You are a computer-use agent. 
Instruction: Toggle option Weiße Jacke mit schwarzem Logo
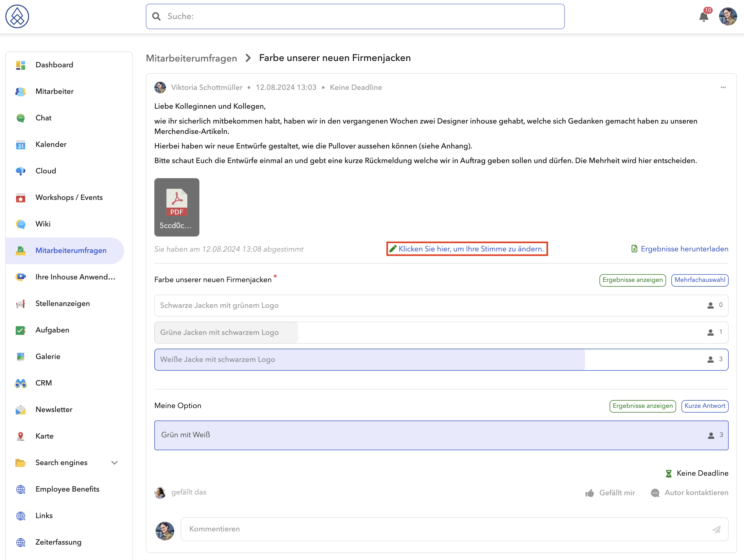click(x=441, y=360)
